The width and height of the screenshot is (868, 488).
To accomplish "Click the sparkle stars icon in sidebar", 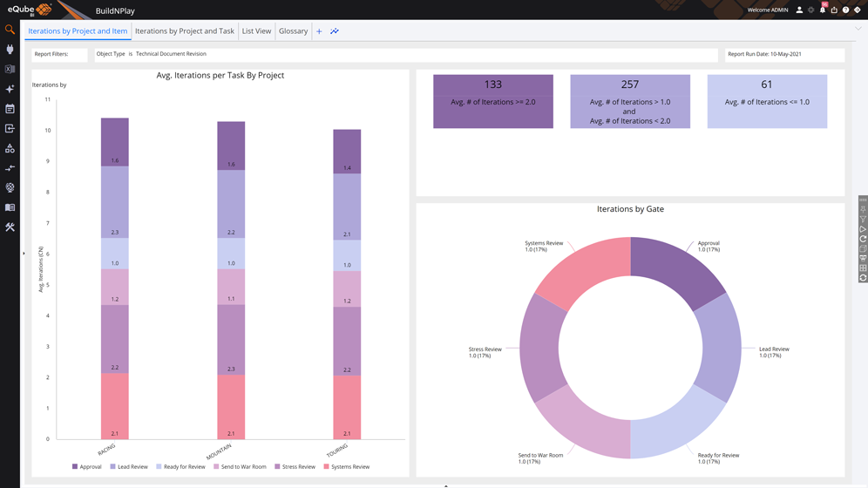I will [x=10, y=89].
